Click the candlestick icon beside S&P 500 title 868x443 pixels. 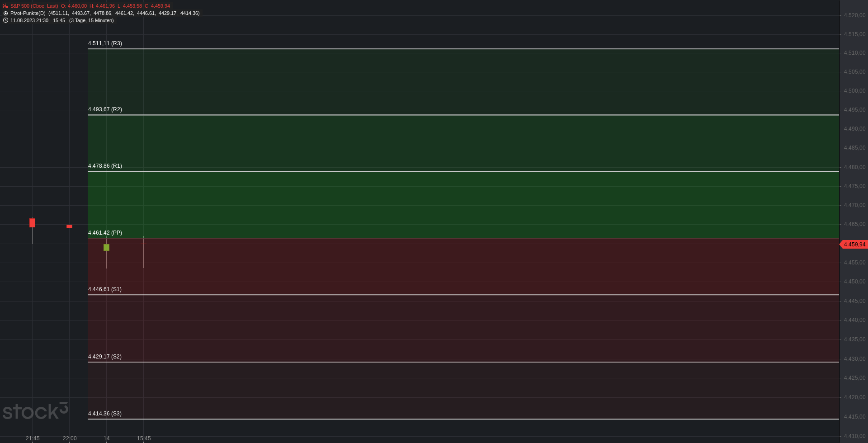pyautogui.click(x=5, y=6)
